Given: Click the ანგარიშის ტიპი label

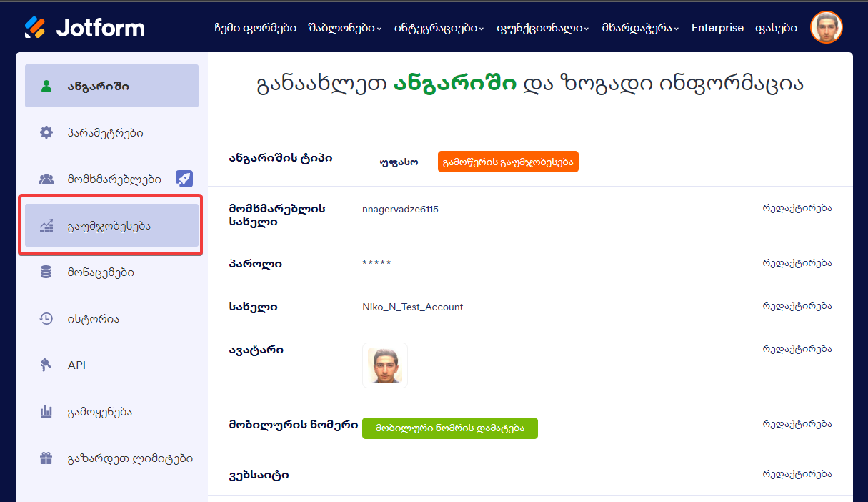Looking at the screenshot, I should [281, 158].
